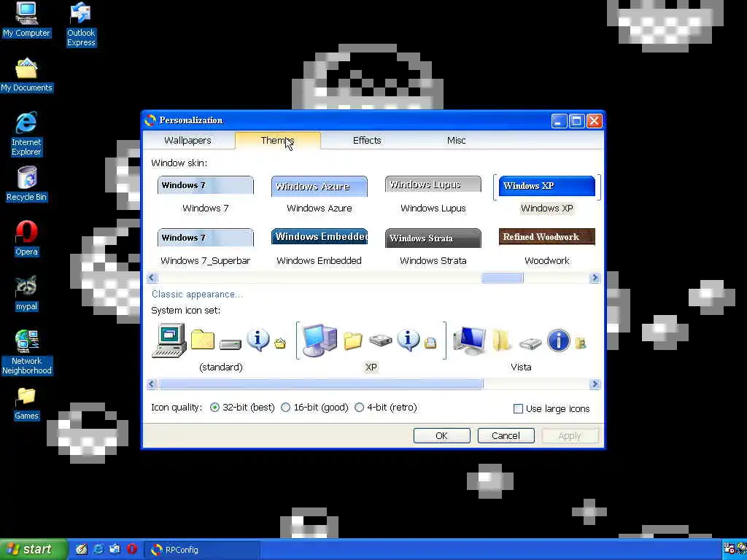Open the Start menu
This screenshot has height=560, width=747.
point(34,549)
